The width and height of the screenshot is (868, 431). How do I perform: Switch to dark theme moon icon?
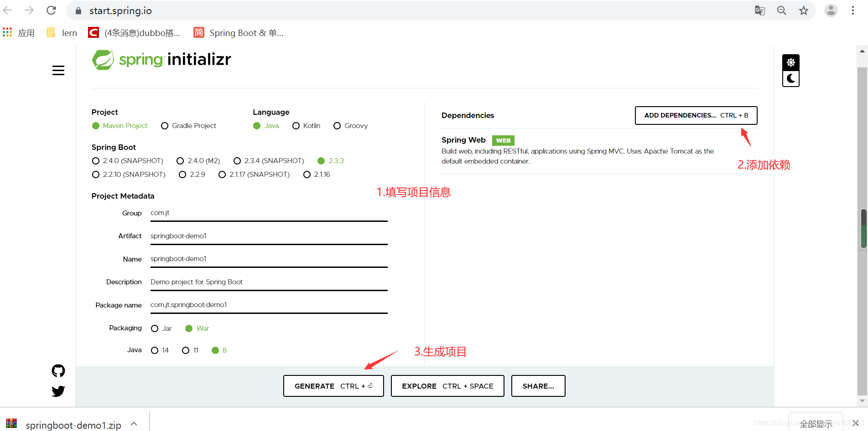(790, 79)
